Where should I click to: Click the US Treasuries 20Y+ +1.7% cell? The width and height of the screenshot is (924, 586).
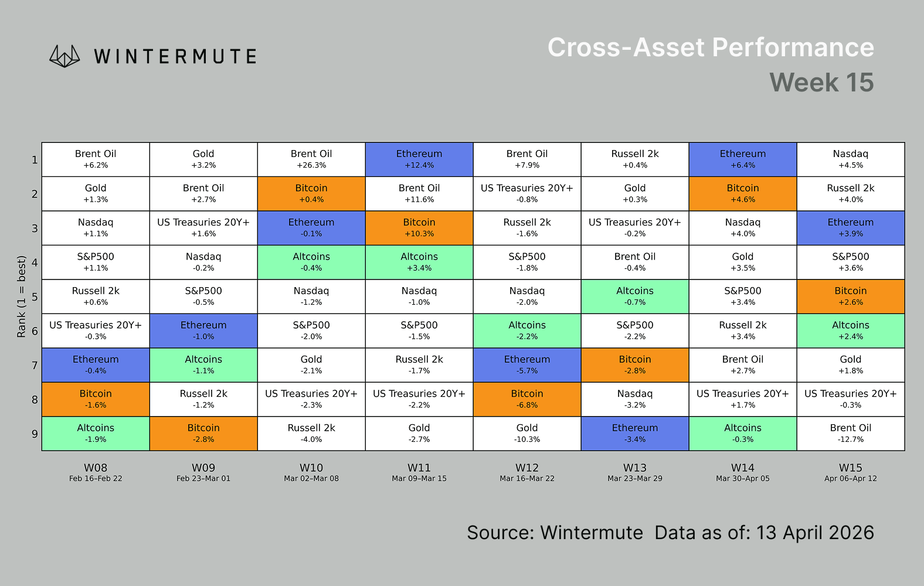743,399
